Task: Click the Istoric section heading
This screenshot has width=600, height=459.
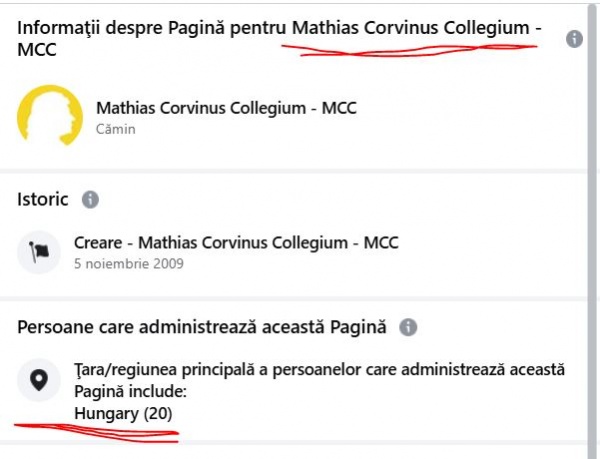Action: pos(43,199)
